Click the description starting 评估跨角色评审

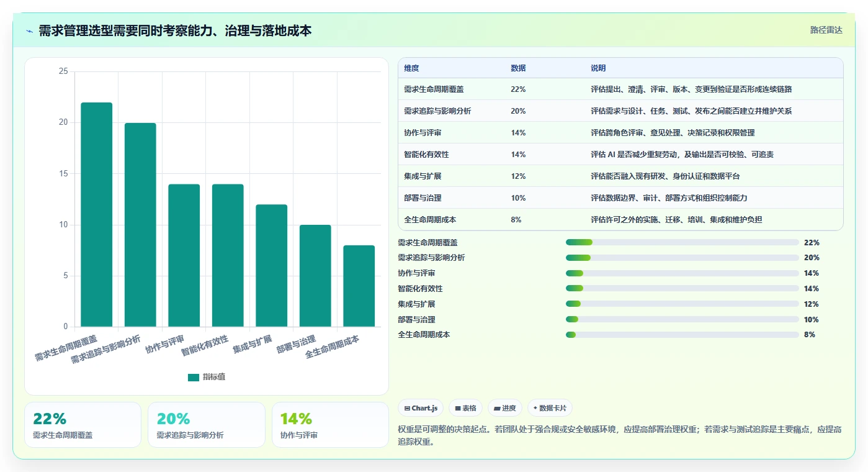point(673,133)
